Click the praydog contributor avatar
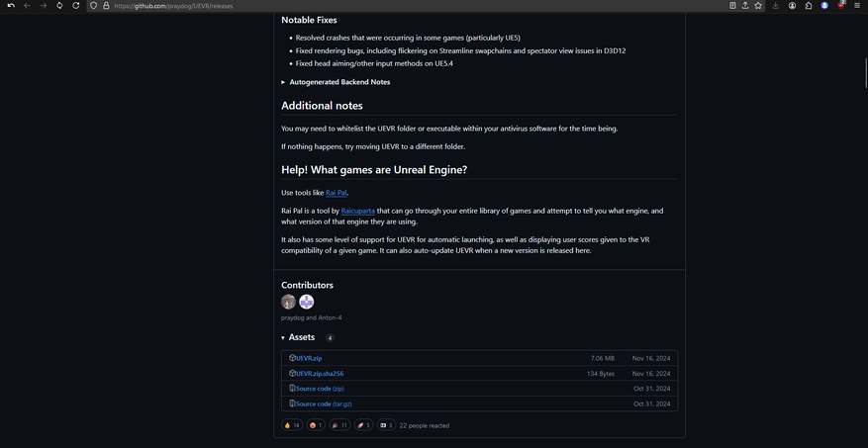Viewport: 868px width, 448px height. click(288, 302)
